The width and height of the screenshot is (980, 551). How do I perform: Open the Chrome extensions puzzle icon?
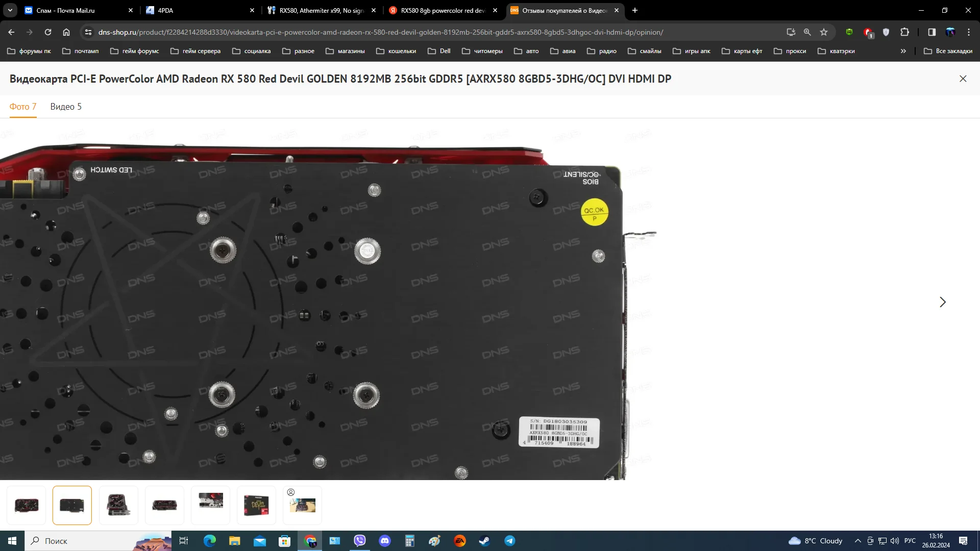[904, 32]
